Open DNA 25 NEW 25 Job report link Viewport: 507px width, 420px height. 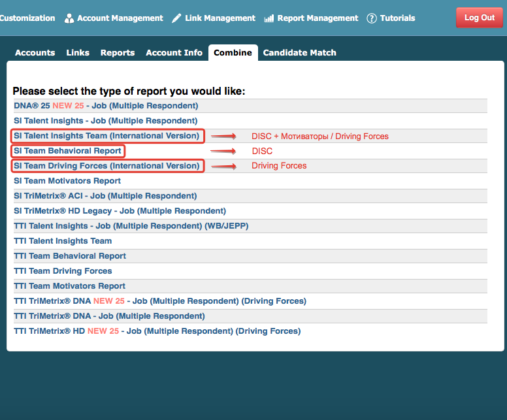click(106, 106)
